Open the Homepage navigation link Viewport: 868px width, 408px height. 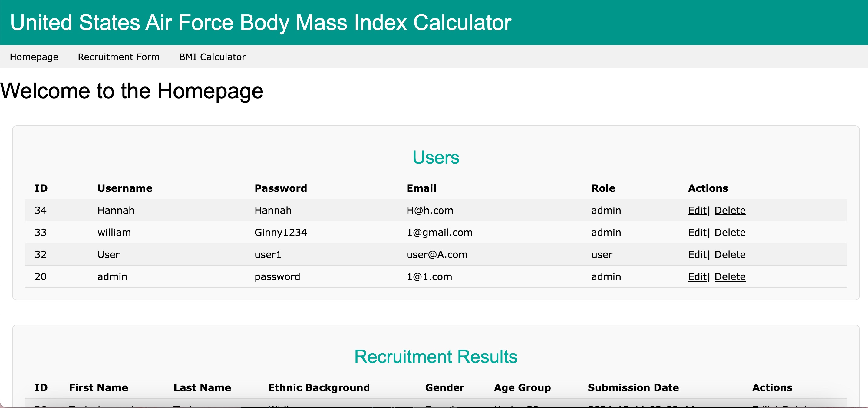[x=34, y=57]
